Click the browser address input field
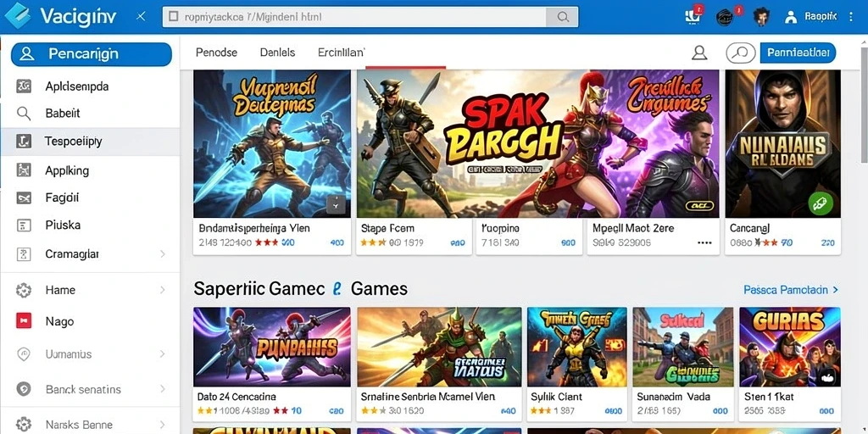 [x=354, y=17]
